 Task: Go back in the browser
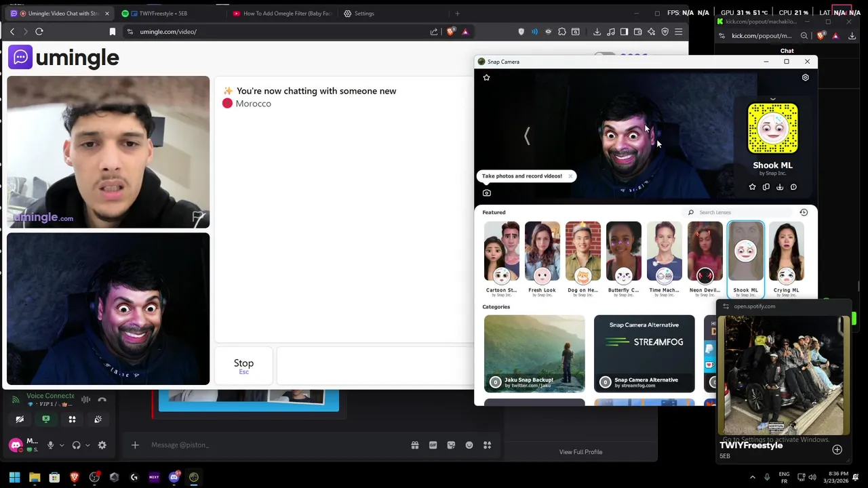coord(12,32)
